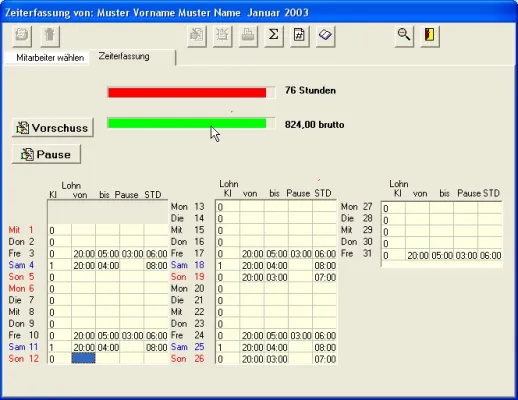The image size is (518, 400).
Task: Click the open book icon
Action: (x=325, y=35)
